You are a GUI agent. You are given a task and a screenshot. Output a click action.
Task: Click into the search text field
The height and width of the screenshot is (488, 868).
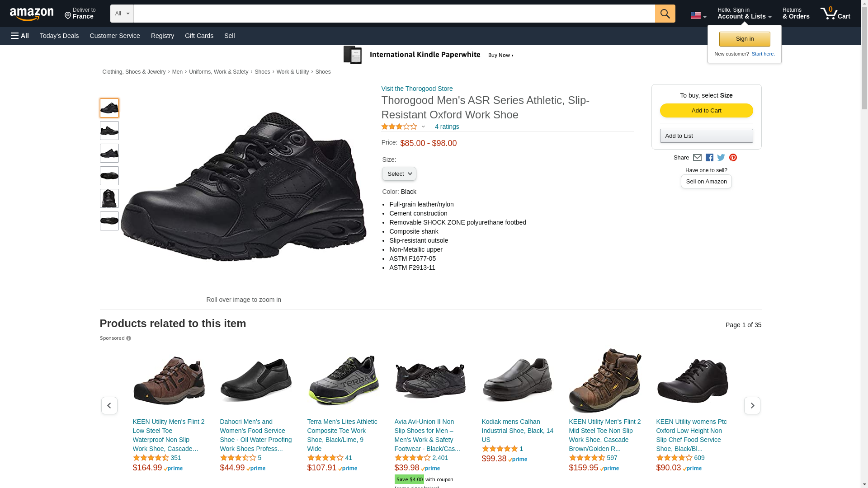tap(394, 14)
